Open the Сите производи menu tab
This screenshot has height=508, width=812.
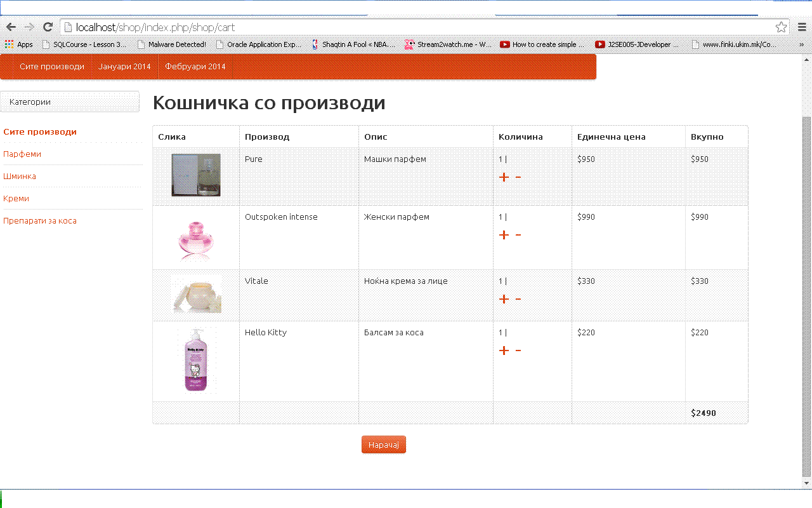pyautogui.click(x=51, y=67)
